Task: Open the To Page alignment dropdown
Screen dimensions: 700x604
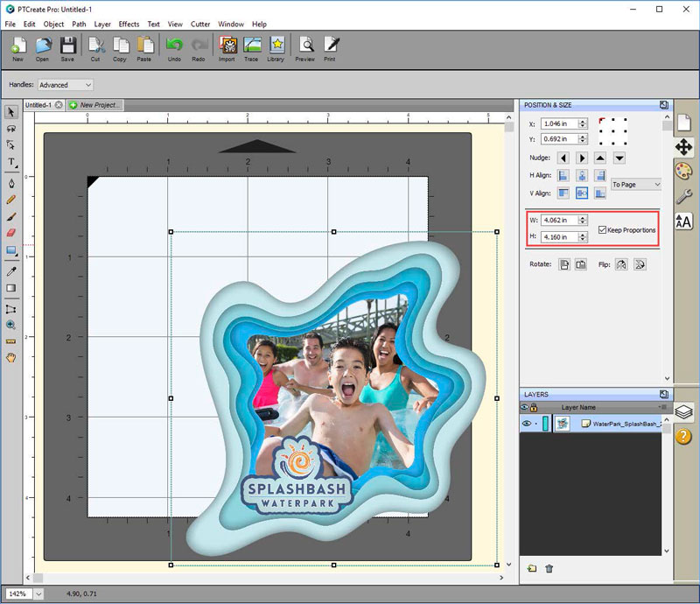Action: [x=636, y=185]
